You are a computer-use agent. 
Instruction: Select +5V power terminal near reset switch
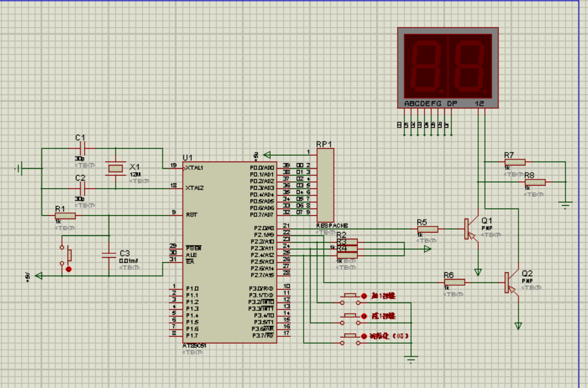point(39,276)
